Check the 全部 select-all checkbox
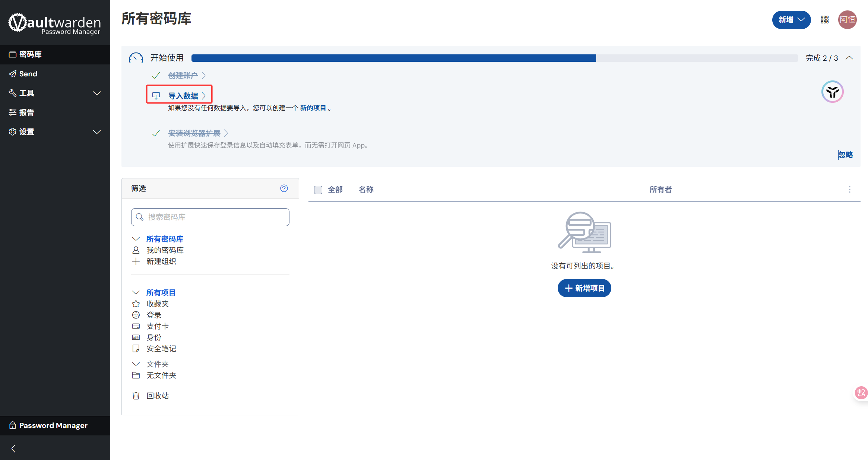868x460 pixels. [x=318, y=190]
